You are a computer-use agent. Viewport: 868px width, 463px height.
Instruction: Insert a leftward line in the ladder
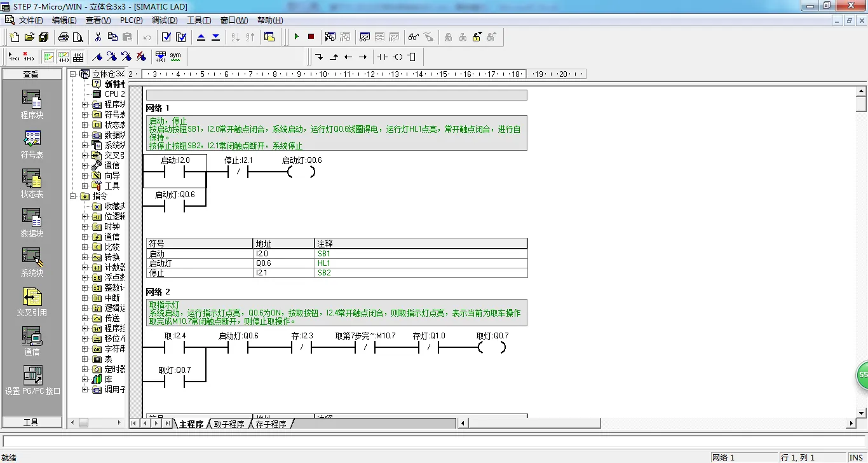[x=348, y=57]
